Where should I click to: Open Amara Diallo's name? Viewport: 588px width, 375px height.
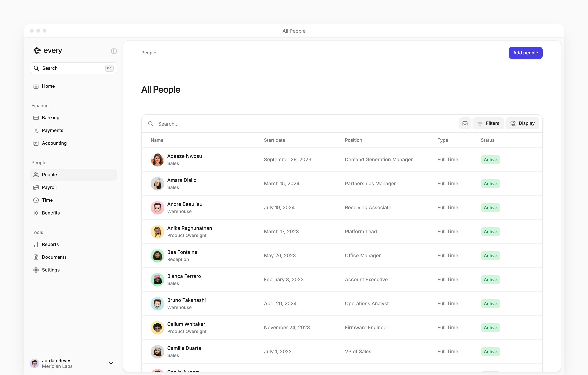182,180
